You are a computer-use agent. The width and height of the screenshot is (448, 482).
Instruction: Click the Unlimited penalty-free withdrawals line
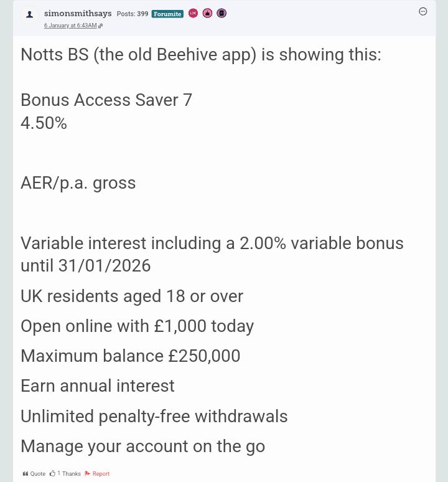pyautogui.click(x=154, y=416)
